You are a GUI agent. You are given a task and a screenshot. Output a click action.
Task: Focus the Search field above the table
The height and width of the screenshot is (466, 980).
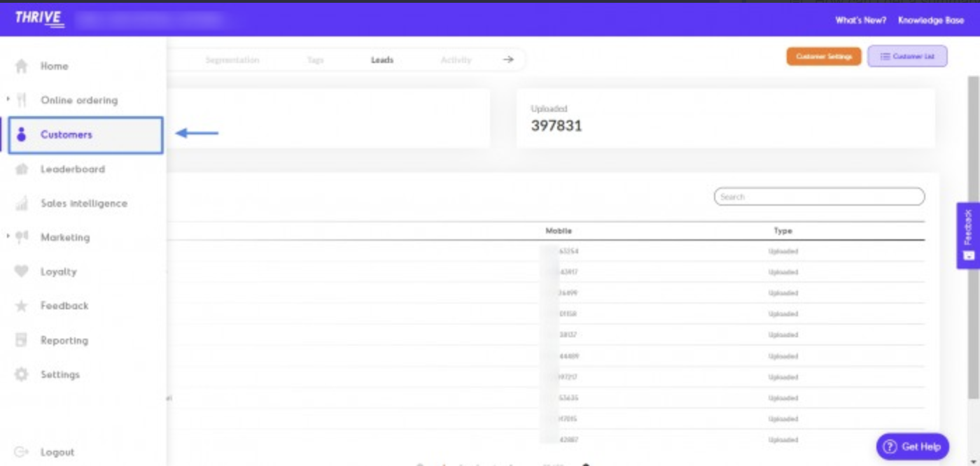[819, 197]
